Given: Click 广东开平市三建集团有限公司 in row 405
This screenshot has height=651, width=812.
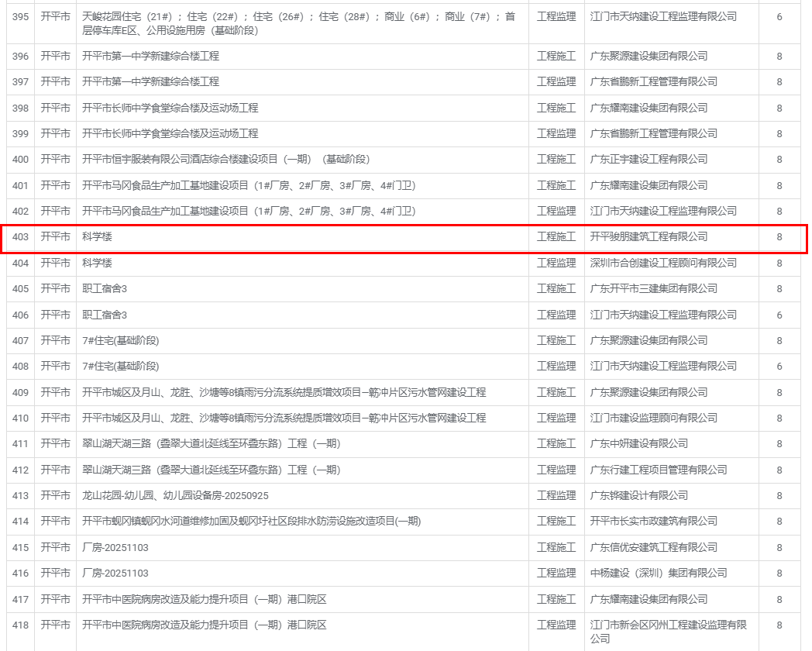Looking at the screenshot, I should [653, 288].
